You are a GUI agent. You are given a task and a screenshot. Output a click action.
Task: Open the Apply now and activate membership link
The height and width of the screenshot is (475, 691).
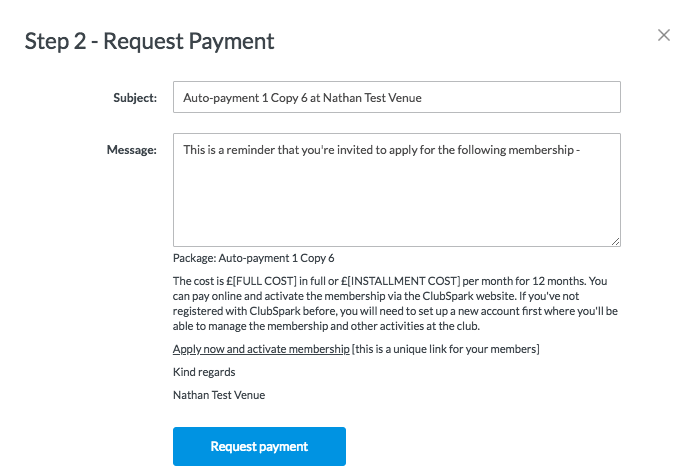[x=260, y=348]
